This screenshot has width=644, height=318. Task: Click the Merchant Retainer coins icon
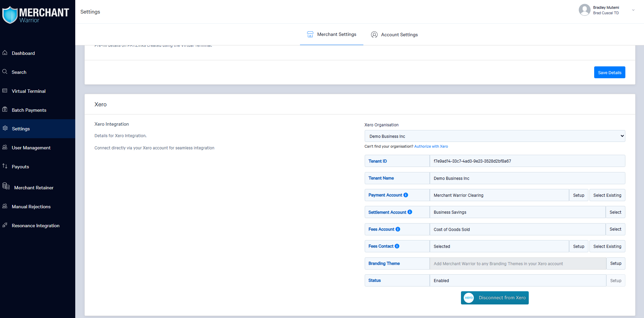click(6, 186)
